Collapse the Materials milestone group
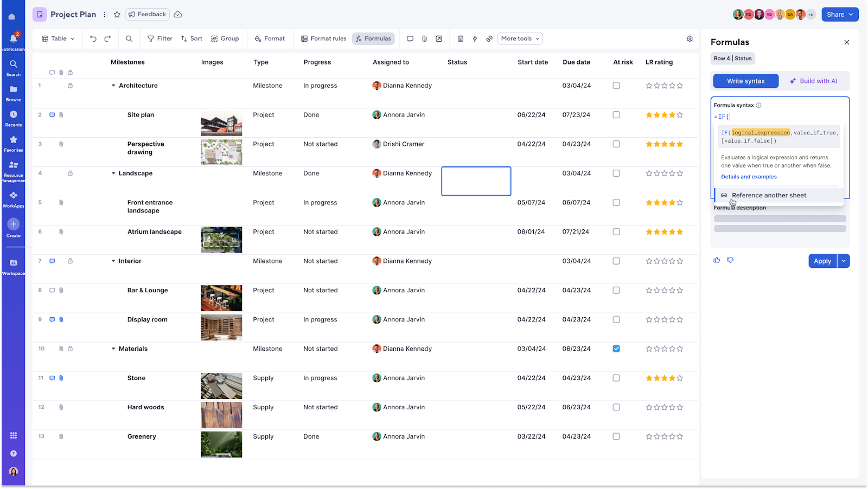The image size is (868, 489). tap(113, 349)
